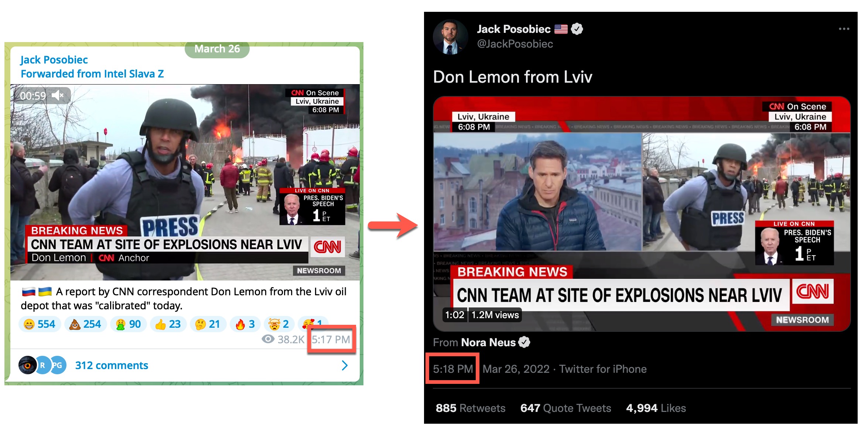Click Jack Posobiec name in Telegram post
Viewport: 868px width, 437px height.
point(54,60)
